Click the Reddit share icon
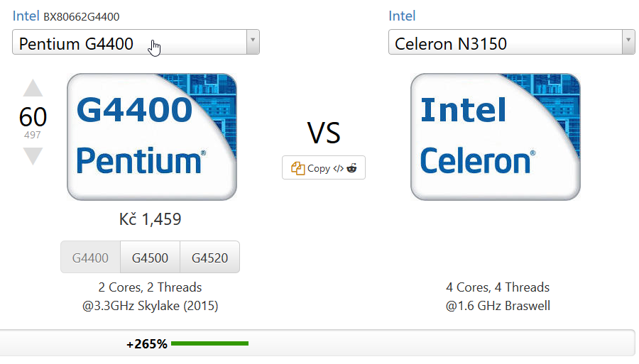 click(x=352, y=167)
